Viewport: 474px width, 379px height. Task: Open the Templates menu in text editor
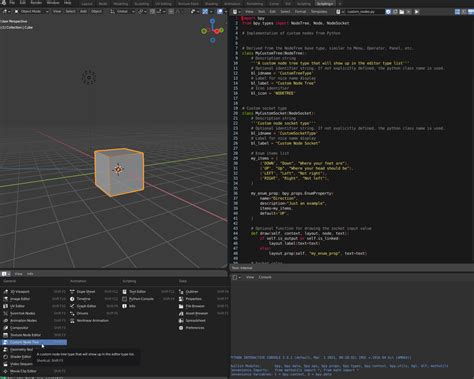319,12
